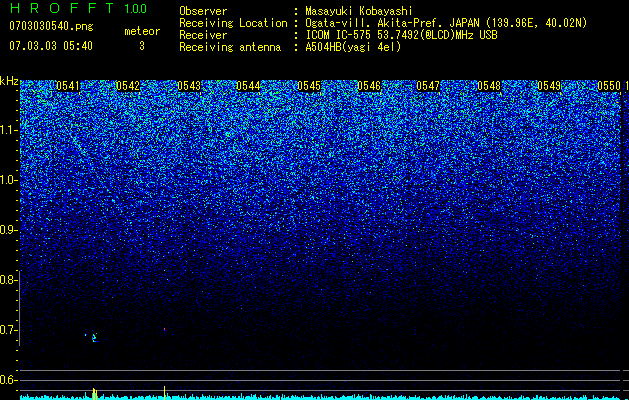The image size is (629, 400).
Task: Click the 0548 time marker
Action: [x=489, y=86]
